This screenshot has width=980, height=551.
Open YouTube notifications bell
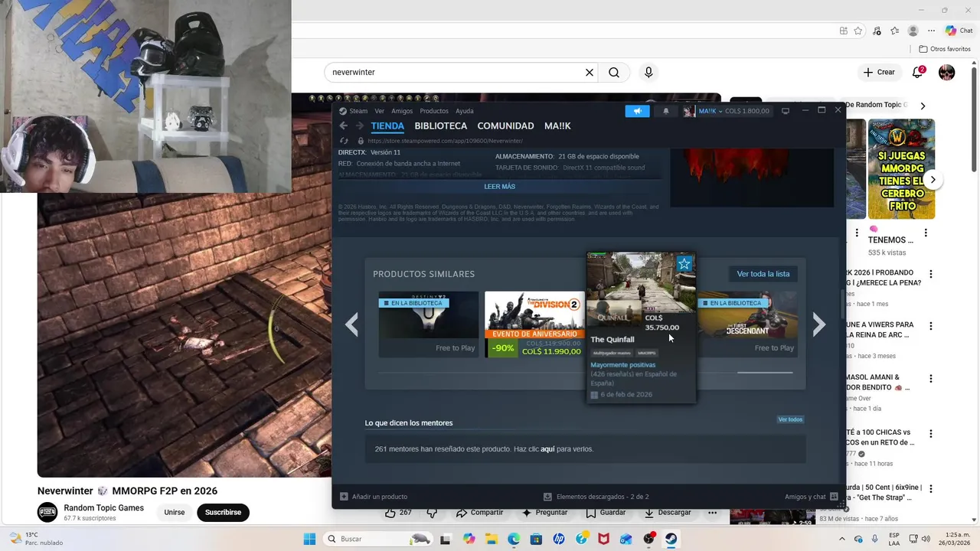coord(917,73)
